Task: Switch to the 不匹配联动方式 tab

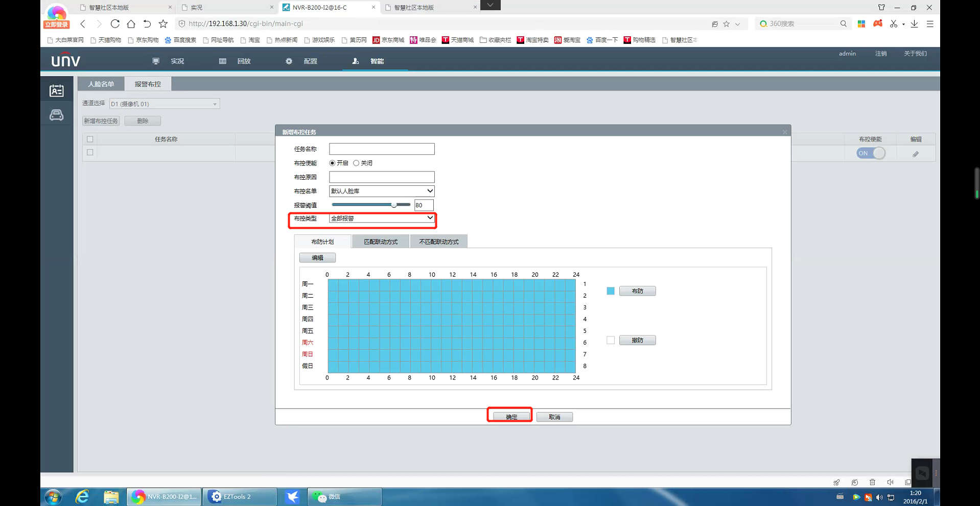Action: pos(438,242)
